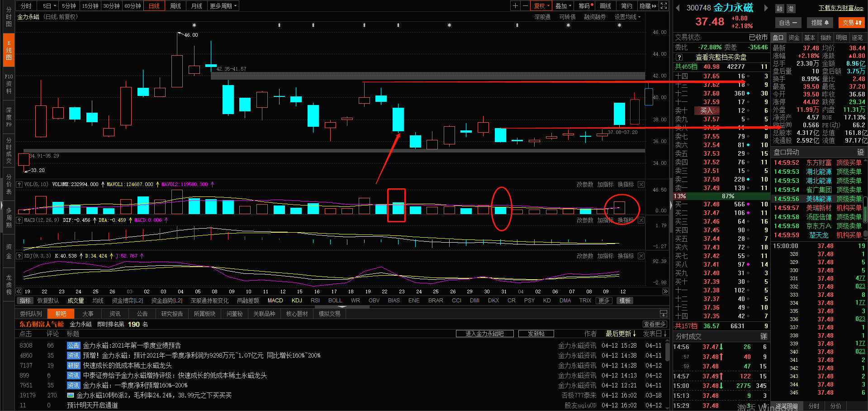
Task: Toggle the BOLL indicator
Action: coord(335,301)
